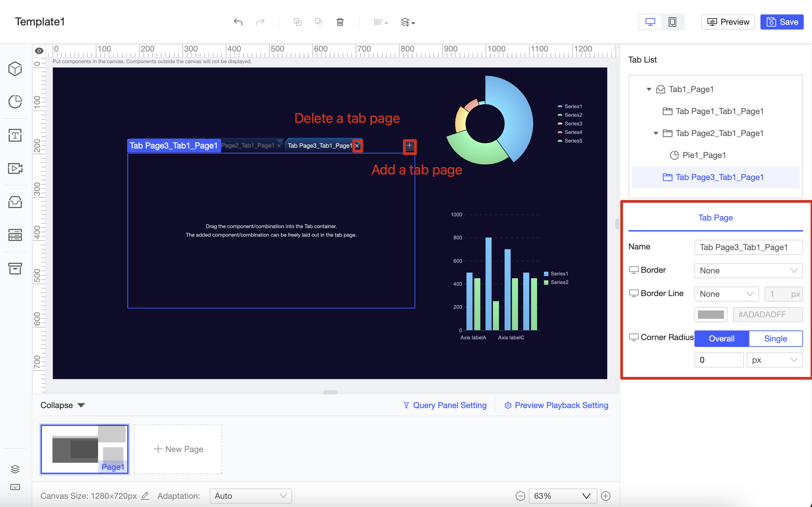
Task: Open the table list components panel
Action: [x=15, y=235]
